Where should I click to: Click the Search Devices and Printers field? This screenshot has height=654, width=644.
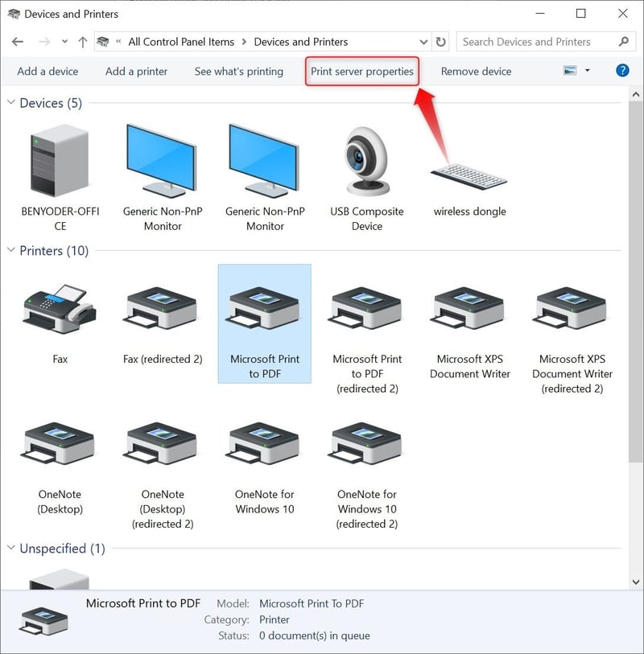546,42
